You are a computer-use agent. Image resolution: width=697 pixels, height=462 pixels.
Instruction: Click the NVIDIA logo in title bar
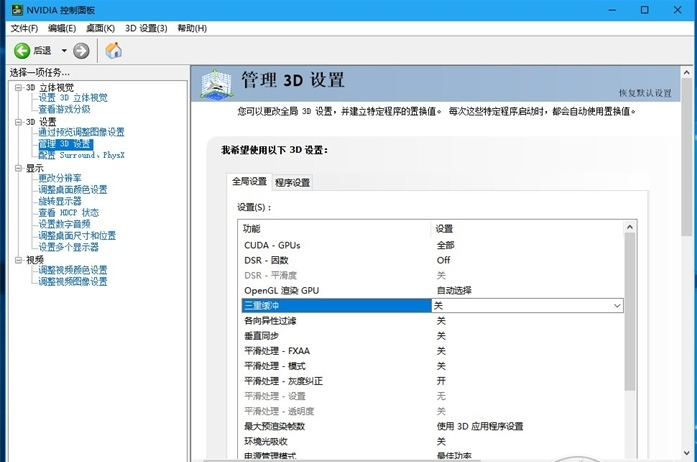click(x=17, y=10)
